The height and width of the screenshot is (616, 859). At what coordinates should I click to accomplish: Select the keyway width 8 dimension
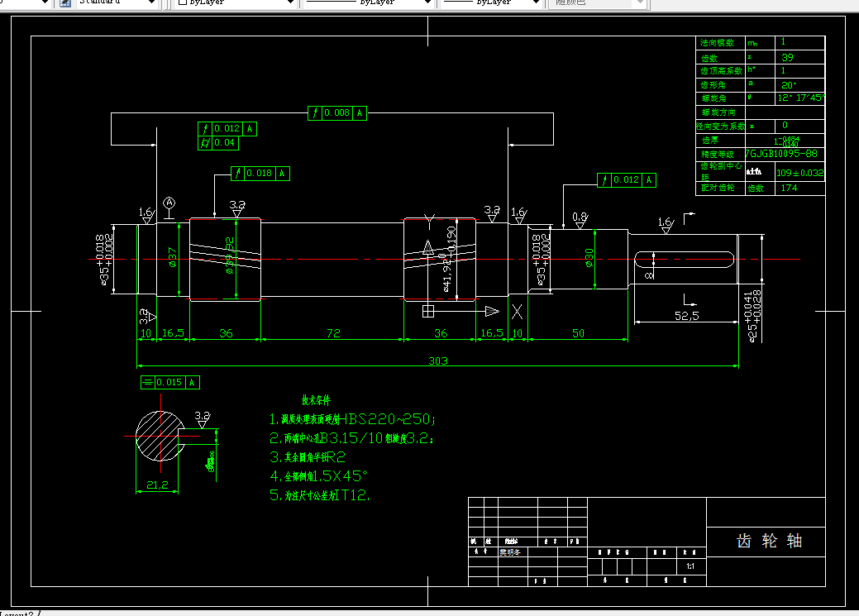649,275
